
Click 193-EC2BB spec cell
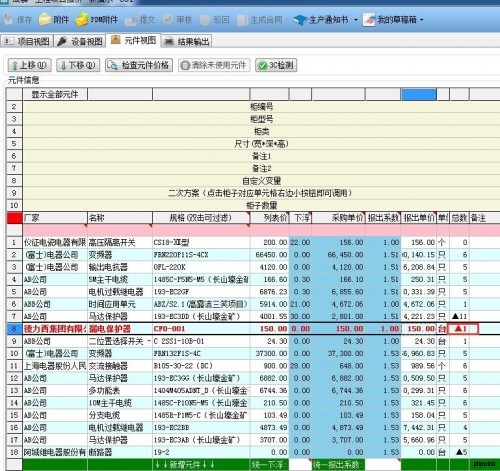pyautogui.click(x=201, y=427)
